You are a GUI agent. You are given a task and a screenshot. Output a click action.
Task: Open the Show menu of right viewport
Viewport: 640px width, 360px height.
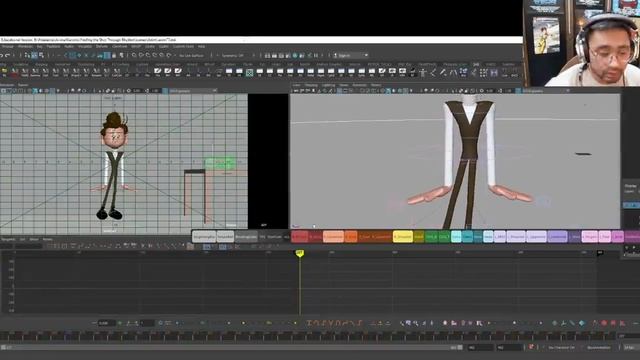tap(344, 85)
